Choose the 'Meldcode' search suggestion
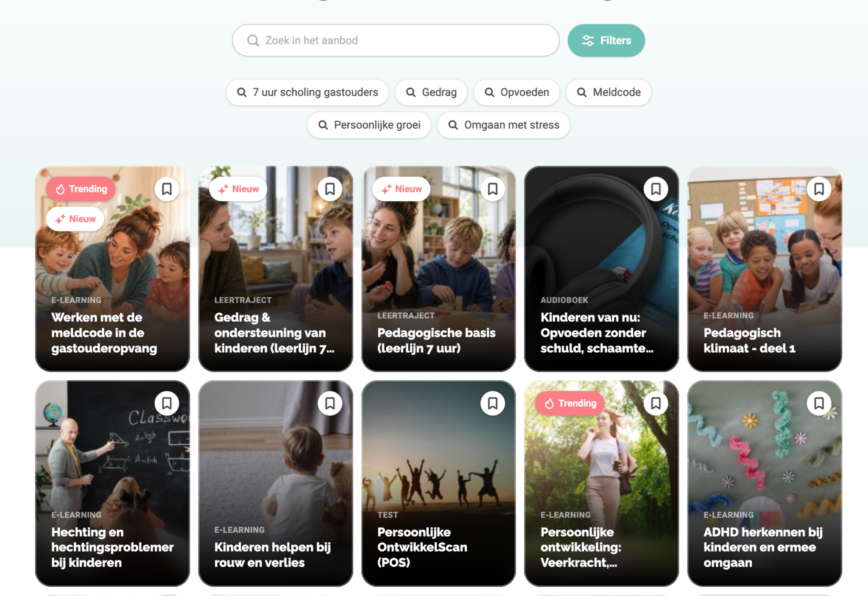868x607 pixels. tap(608, 92)
